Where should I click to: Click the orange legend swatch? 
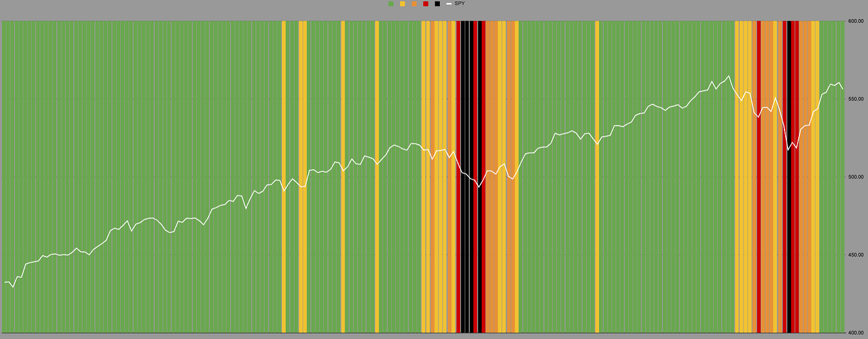tap(414, 4)
